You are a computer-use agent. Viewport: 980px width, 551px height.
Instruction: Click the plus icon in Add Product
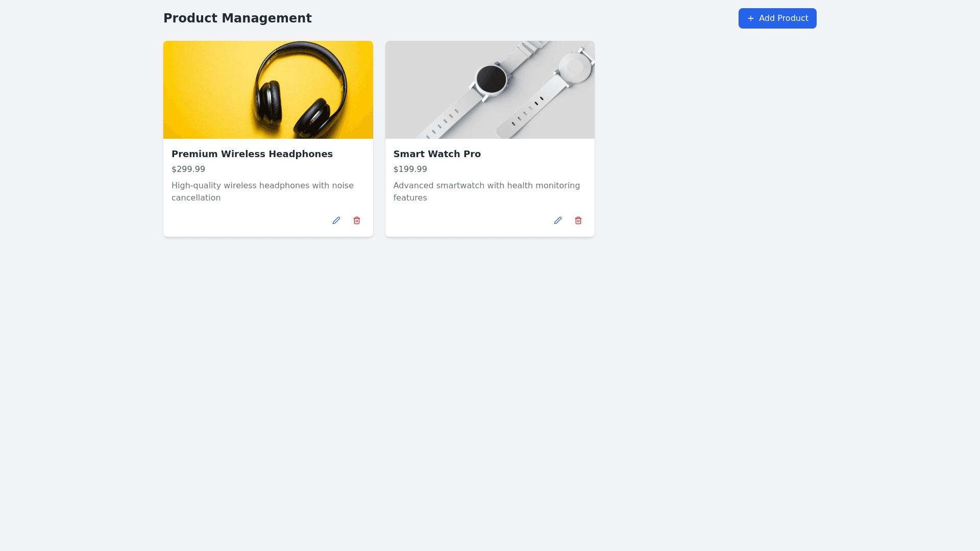click(750, 18)
